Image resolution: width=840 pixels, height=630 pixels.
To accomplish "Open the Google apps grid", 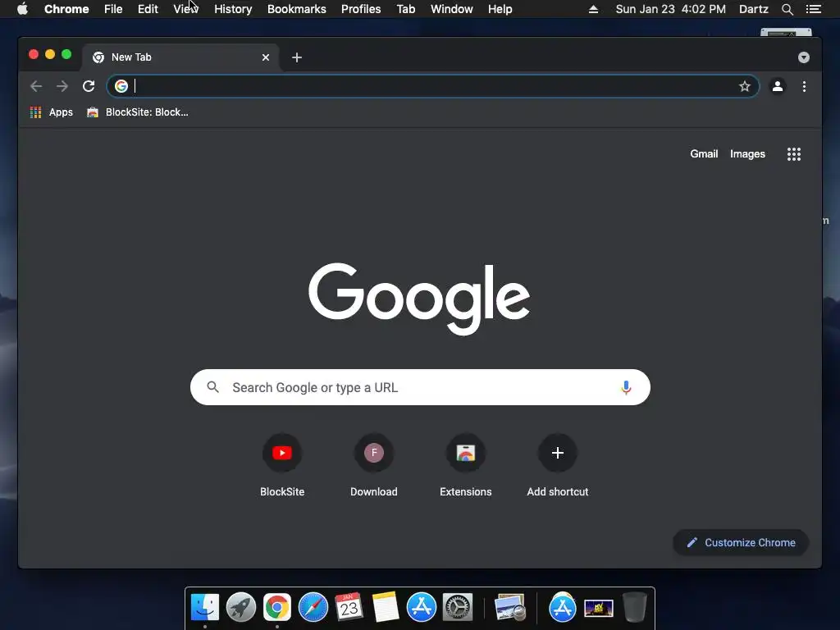I will 794,154.
